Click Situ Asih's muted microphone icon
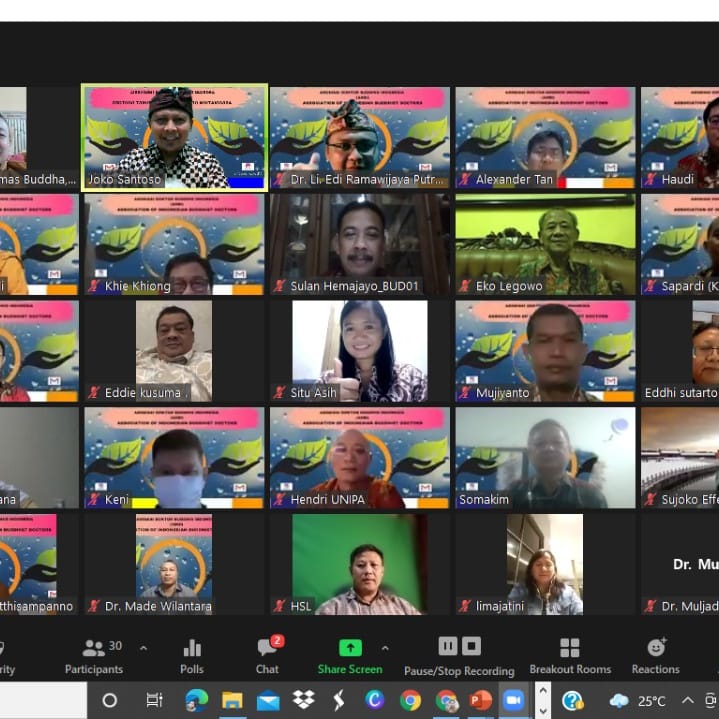Image resolution: width=719 pixels, height=719 pixels. 279,393
